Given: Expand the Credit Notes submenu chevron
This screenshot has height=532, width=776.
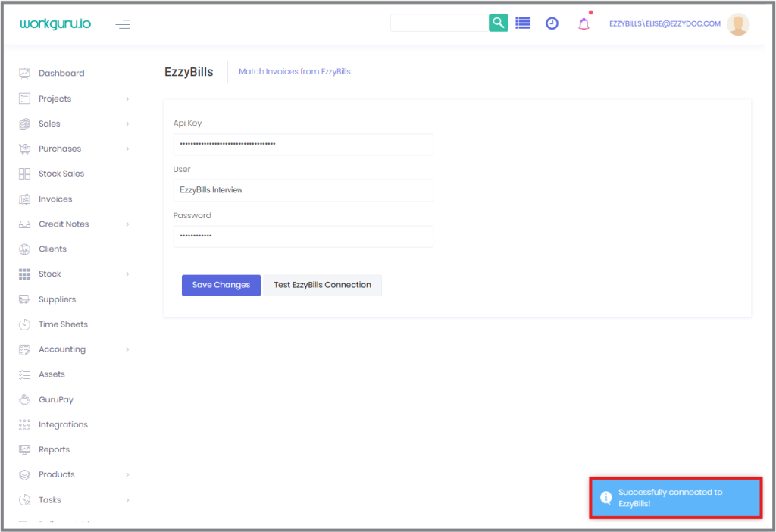Looking at the screenshot, I should tap(127, 224).
